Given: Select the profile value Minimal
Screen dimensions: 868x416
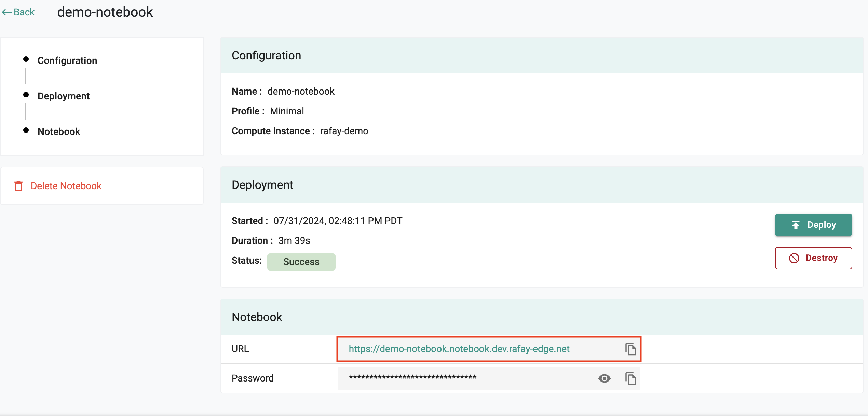Looking at the screenshot, I should coord(287,111).
